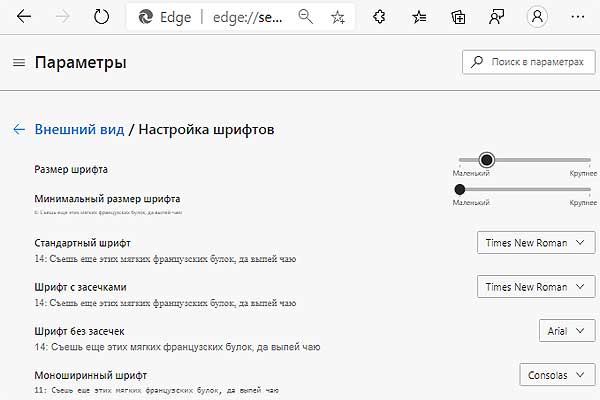This screenshot has width=600, height=400.
Task: Click the Размер шрифта label
Action: point(71,169)
